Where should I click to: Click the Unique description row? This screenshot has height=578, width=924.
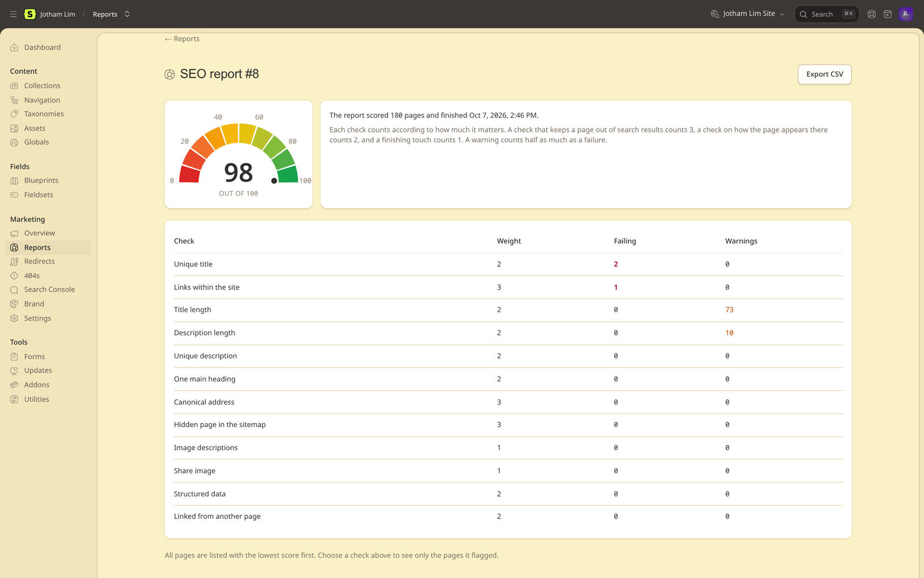(508, 356)
